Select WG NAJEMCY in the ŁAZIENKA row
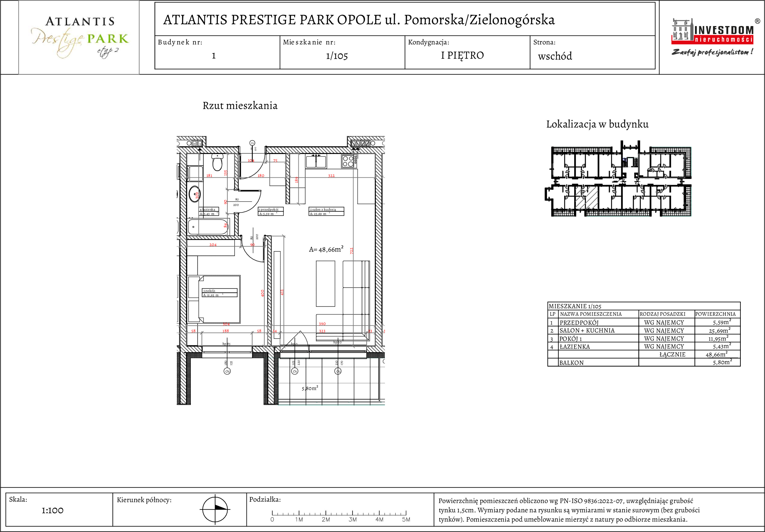The height and width of the screenshot is (532, 765). click(x=664, y=347)
